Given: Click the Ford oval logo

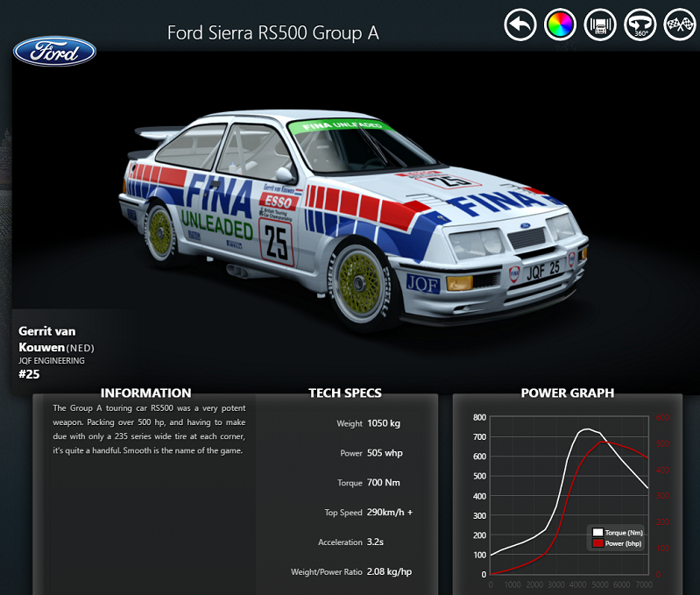Looking at the screenshot, I should point(54,52).
